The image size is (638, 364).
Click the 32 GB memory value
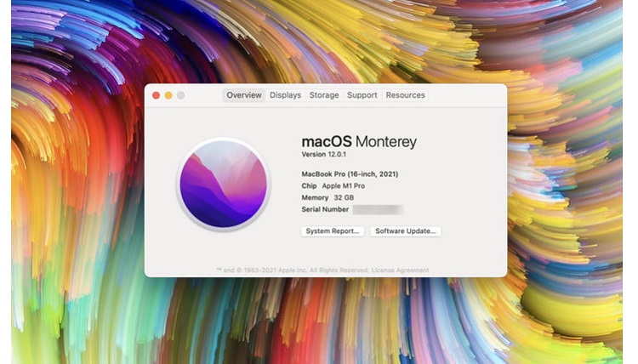click(344, 197)
